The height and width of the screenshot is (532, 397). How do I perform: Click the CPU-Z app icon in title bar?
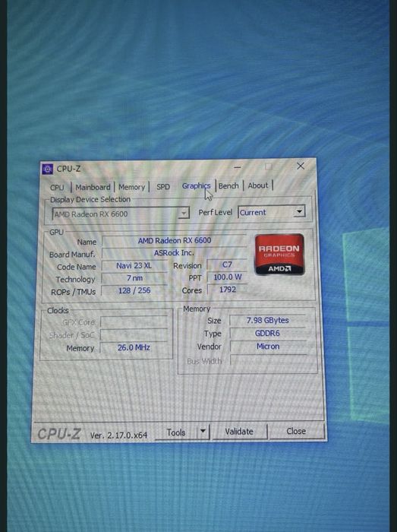click(47, 169)
